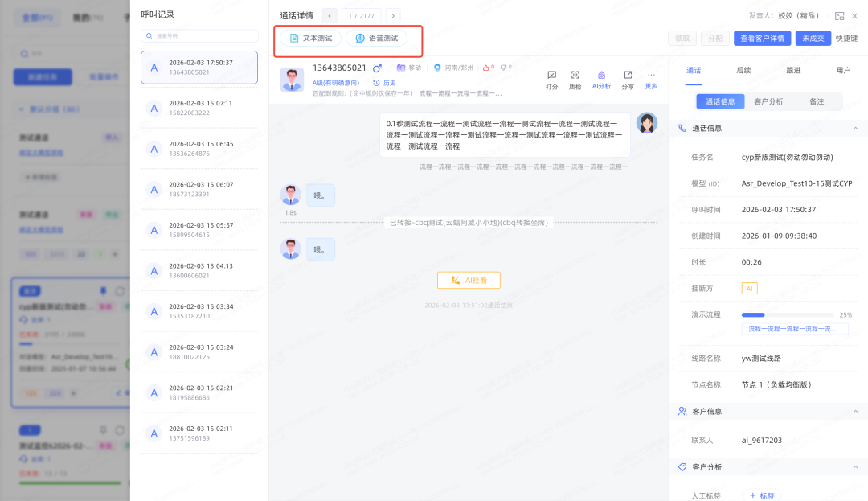The image size is (868, 501).
Task: Click the 打分 scoring icon
Action: [551, 75]
